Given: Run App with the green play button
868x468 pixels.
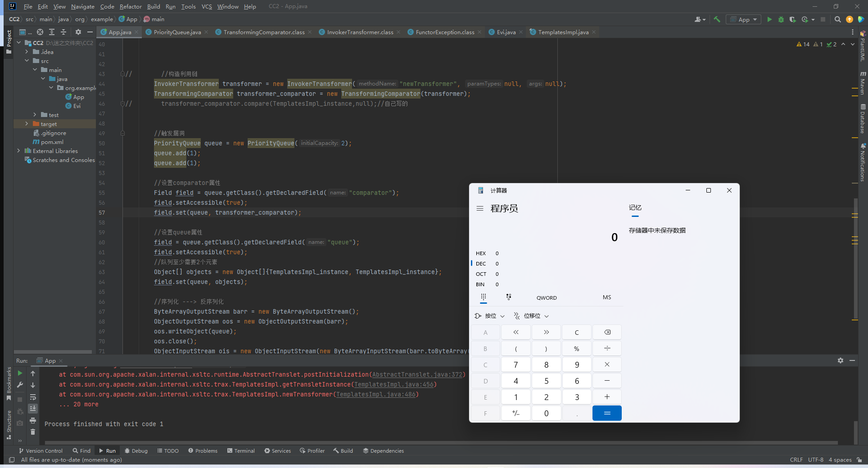Looking at the screenshot, I should point(769,19).
